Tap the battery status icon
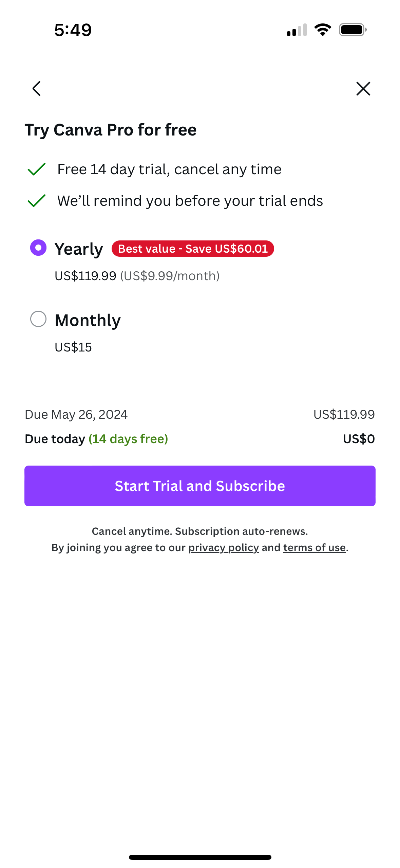400x868 pixels. pyautogui.click(x=353, y=30)
